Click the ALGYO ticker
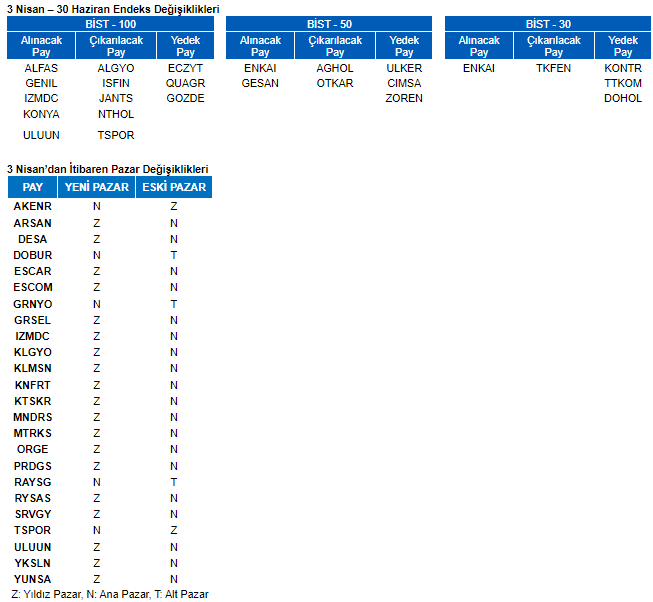 pyautogui.click(x=116, y=68)
